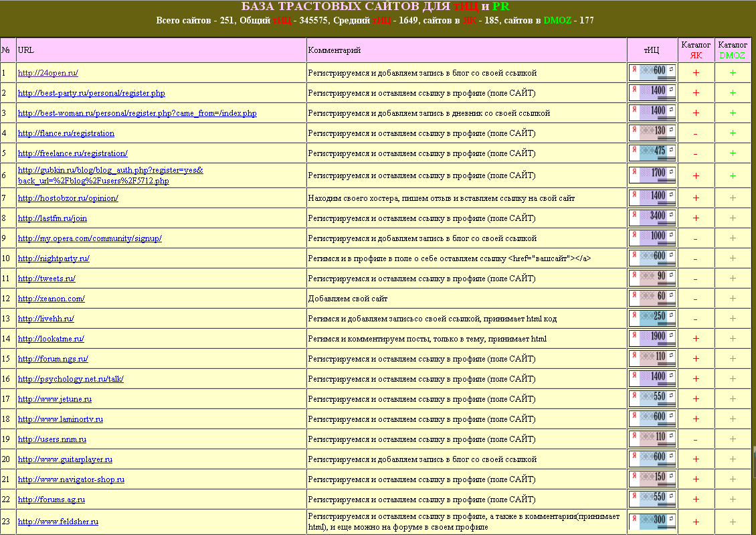Open the best-woman.ru registration link
The image size is (756, 535).
click(x=137, y=113)
